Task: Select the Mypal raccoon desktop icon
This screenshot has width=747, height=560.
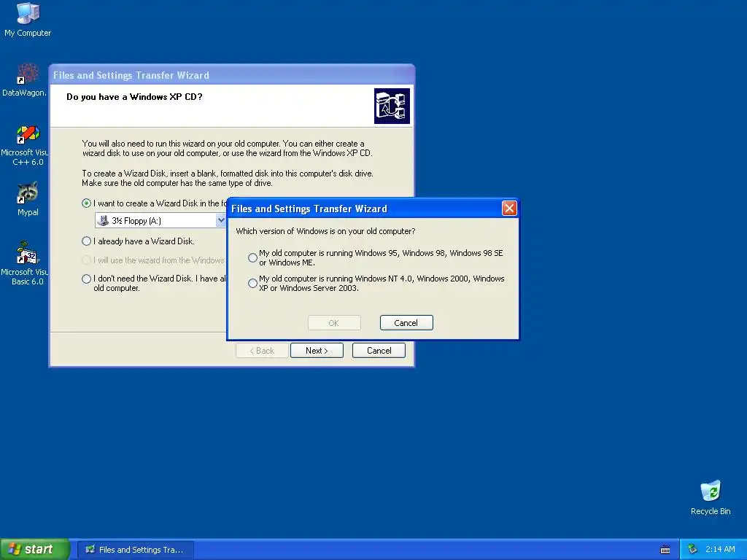Action: coord(28,198)
